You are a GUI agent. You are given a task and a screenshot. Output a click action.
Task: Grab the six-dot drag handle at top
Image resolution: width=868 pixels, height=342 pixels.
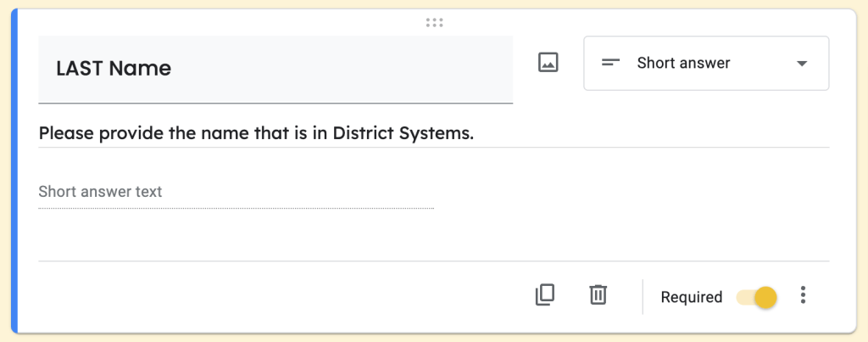(435, 23)
